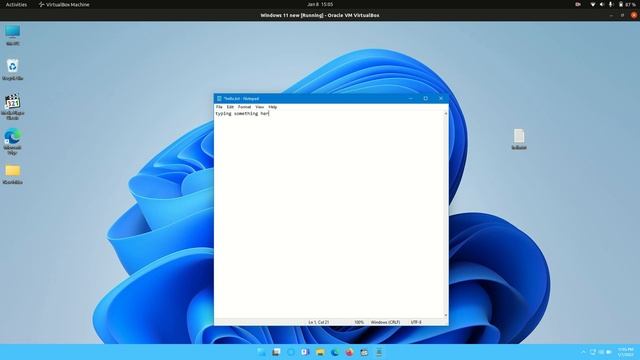The height and width of the screenshot is (360, 640).
Task: Select the Recycle Bin desktop icon
Action: coord(13,69)
